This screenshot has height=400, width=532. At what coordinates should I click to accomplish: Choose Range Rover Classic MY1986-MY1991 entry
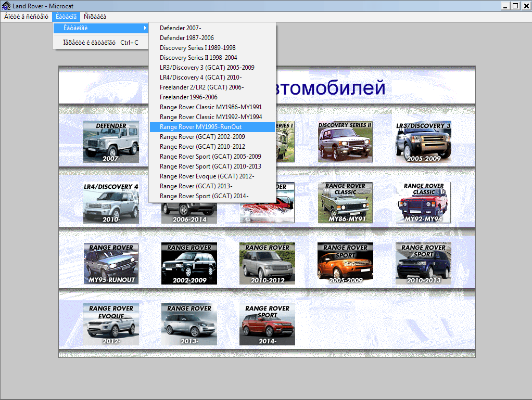coord(212,107)
